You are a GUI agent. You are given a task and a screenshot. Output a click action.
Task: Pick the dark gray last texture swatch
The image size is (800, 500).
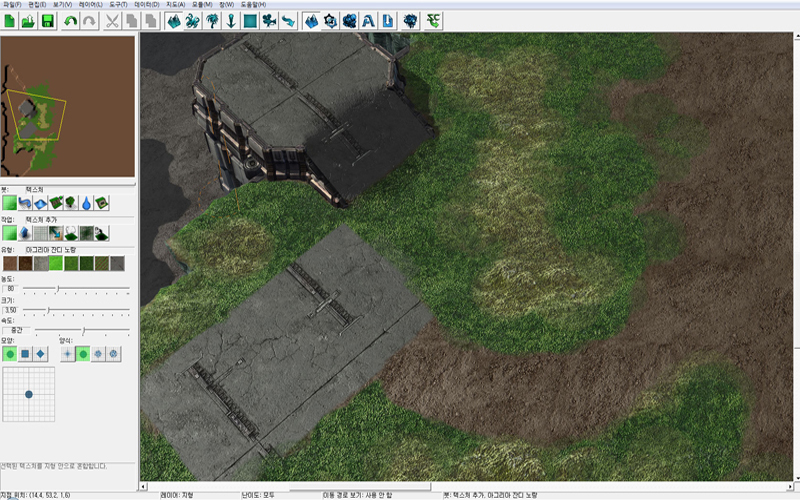click(117, 263)
